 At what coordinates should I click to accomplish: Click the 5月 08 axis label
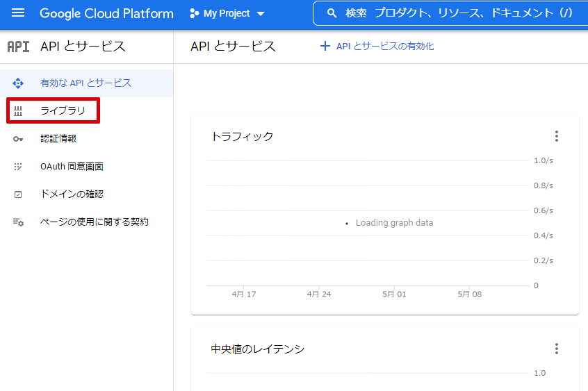tap(470, 294)
